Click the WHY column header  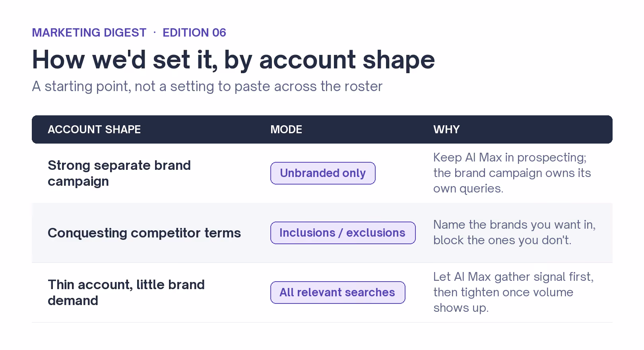[446, 129]
